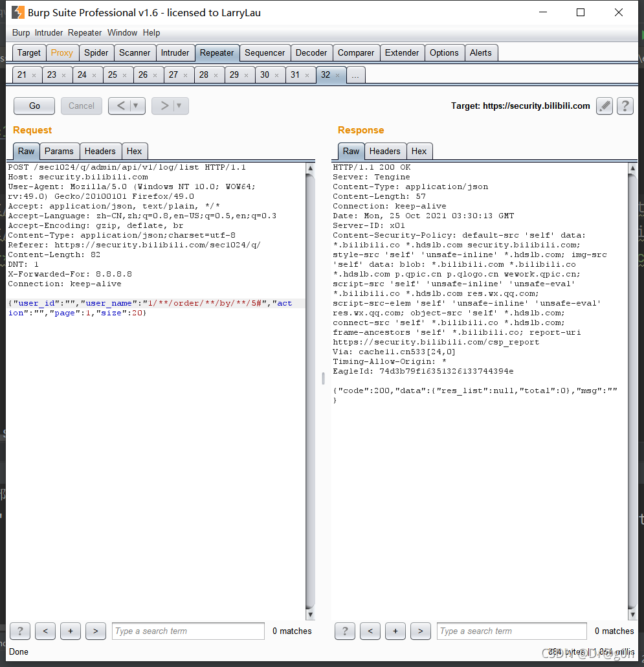Close repeater tab 27
Viewport: 644px width, 667px height.
185,75
